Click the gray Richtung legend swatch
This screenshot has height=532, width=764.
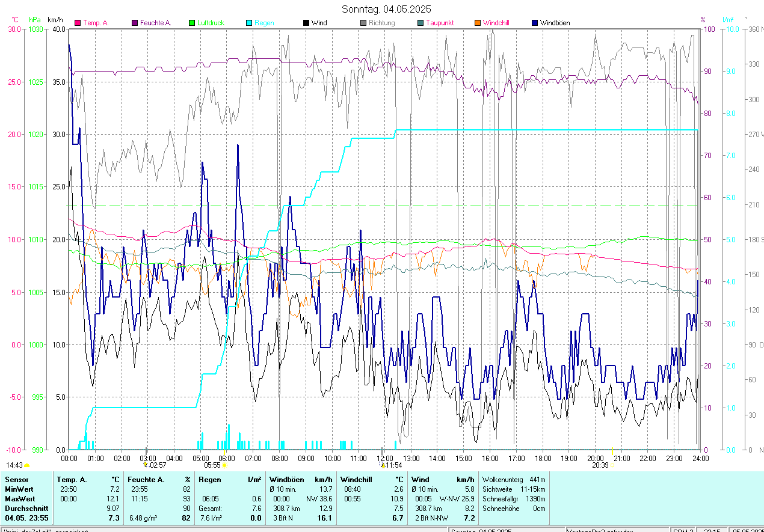[363, 23]
